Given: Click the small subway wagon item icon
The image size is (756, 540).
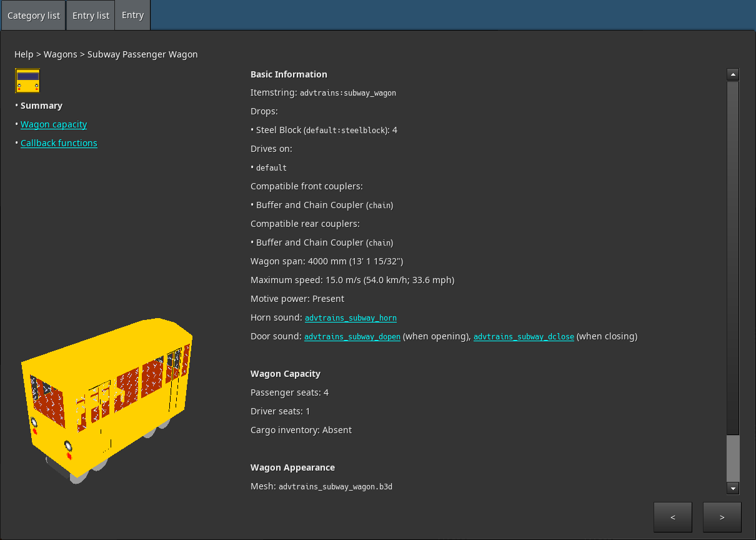Looking at the screenshot, I should click(27, 81).
